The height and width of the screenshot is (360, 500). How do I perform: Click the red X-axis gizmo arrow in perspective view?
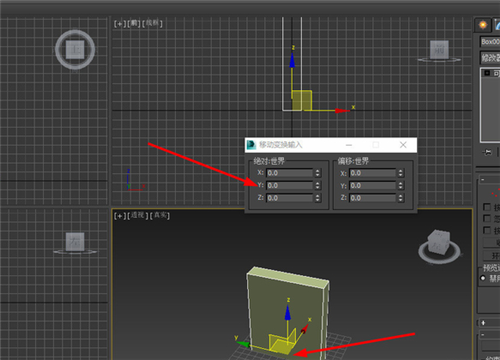point(304,329)
